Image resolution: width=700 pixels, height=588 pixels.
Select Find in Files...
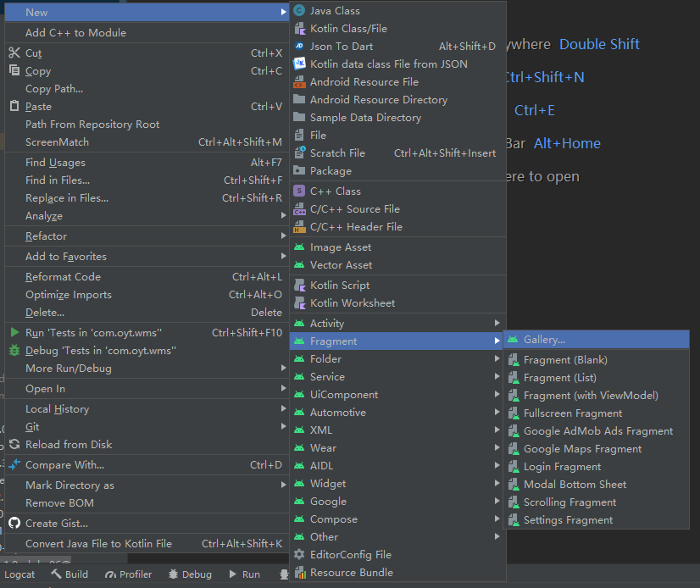pyautogui.click(x=147, y=180)
